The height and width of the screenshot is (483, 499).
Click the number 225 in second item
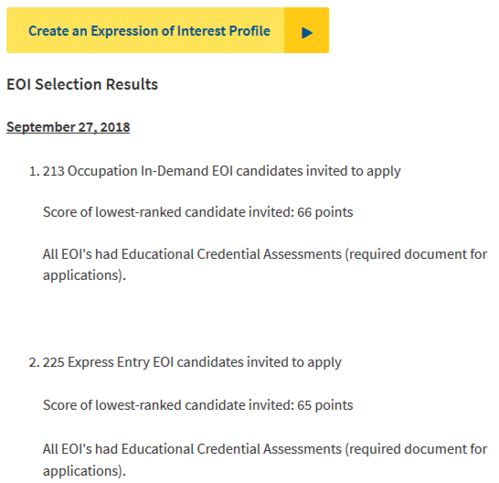pyautogui.click(x=53, y=363)
